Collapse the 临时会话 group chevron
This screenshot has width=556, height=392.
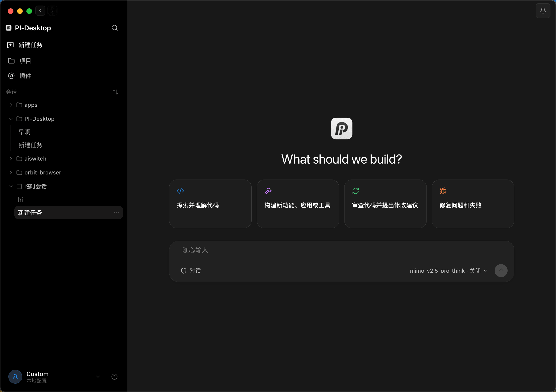11,187
